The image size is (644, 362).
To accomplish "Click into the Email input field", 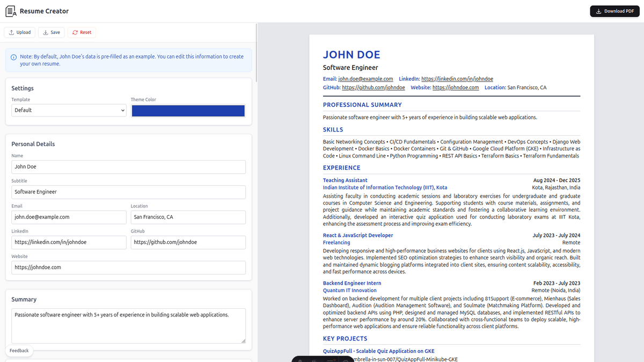I will point(69,217).
